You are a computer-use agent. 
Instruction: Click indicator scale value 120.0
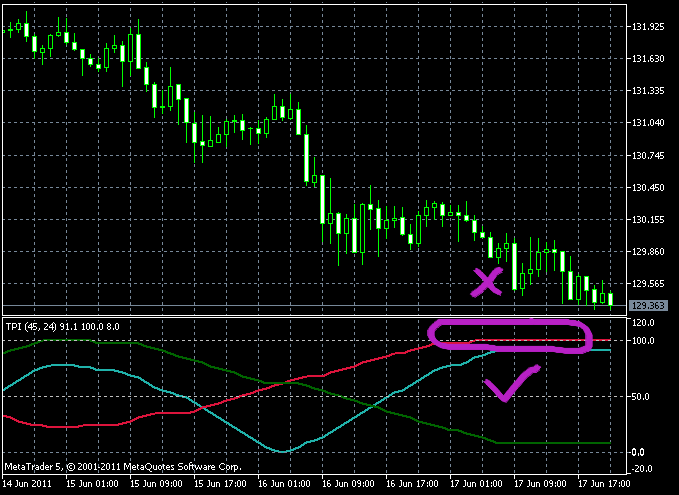(643, 323)
